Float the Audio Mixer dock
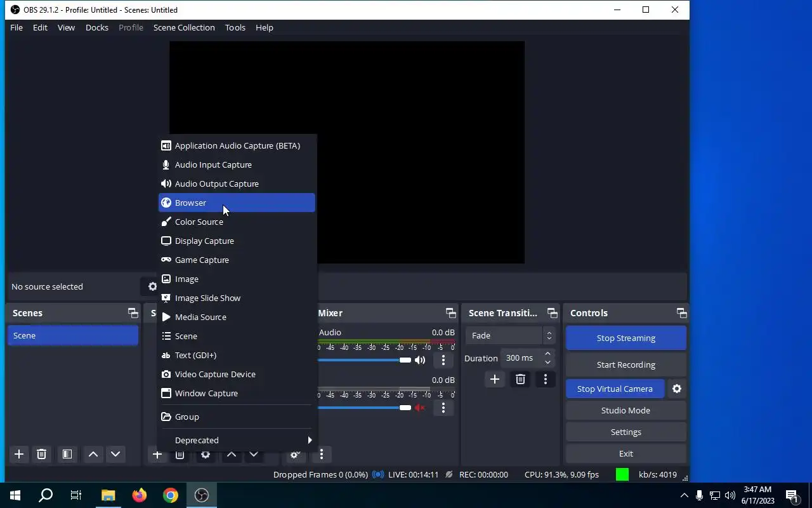The width and height of the screenshot is (812, 508). (450, 313)
